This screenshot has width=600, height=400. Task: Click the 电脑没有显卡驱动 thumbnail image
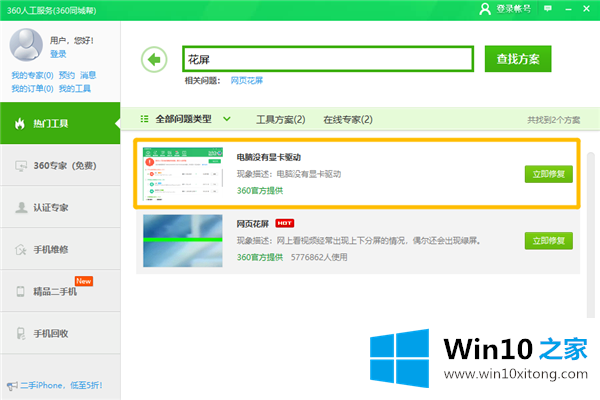tap(183, 174)
